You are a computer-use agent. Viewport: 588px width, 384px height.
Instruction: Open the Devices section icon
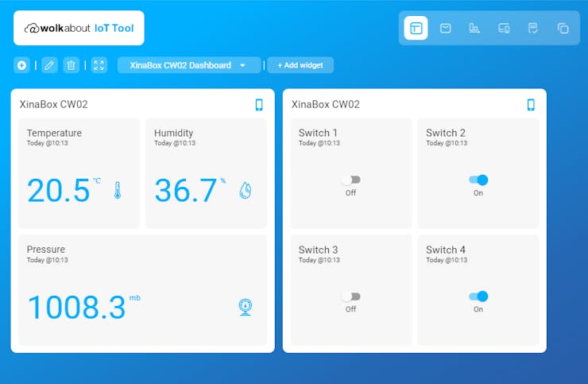coord(504,28)
